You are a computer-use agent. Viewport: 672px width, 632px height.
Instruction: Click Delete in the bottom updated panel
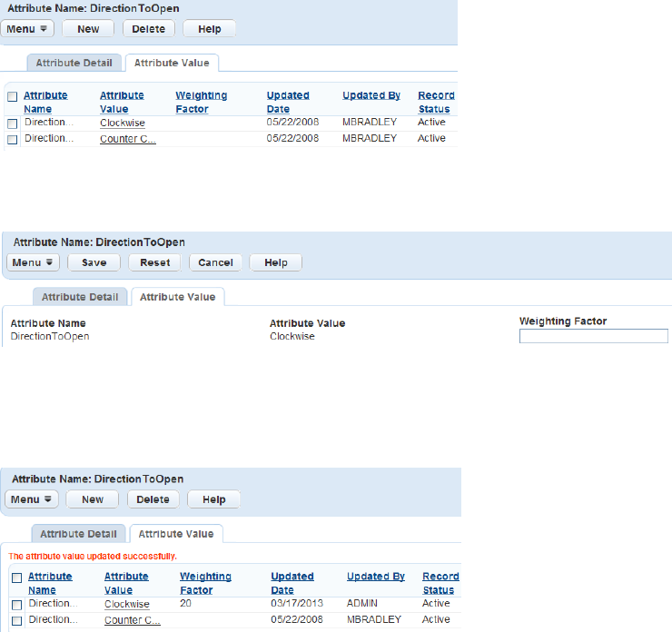(153, 499)
